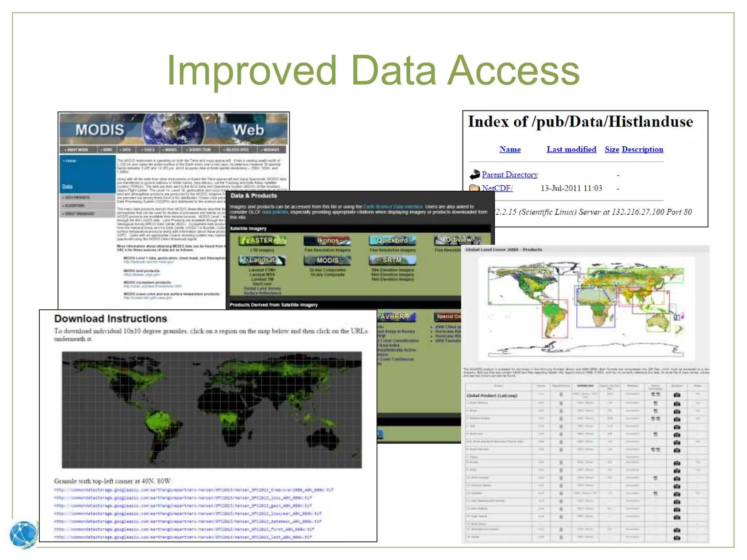Click North America box on land cover map

coord(523,285)
